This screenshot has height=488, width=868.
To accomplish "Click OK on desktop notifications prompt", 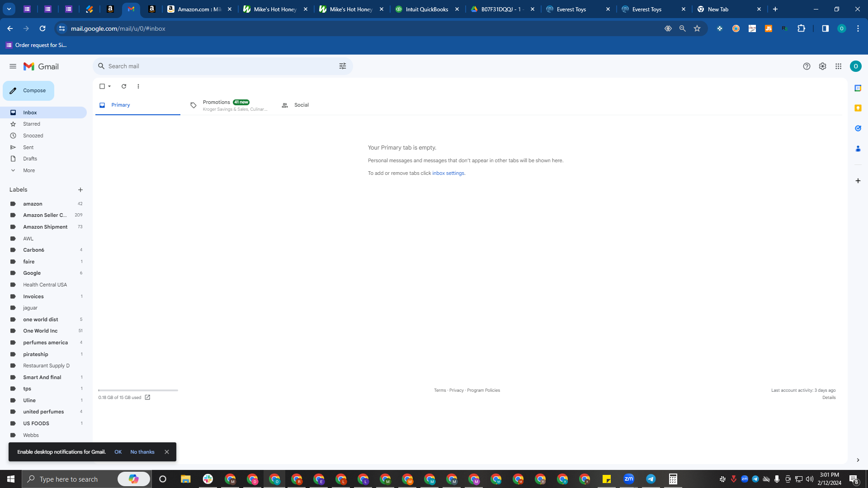I will coord(118,452).
